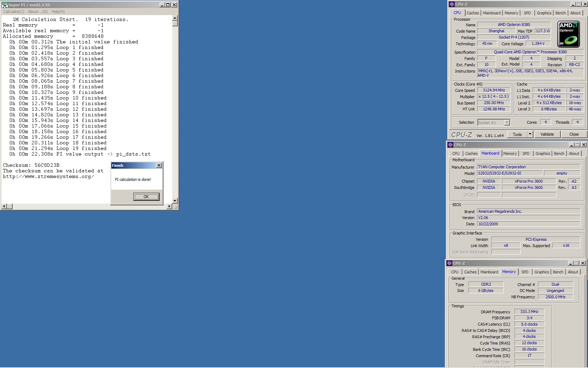This screenshot has width=588, height=368.
Task: Click the Multiplier value x 12.5 ( 4 - 12.5 )
Action: 494,96
